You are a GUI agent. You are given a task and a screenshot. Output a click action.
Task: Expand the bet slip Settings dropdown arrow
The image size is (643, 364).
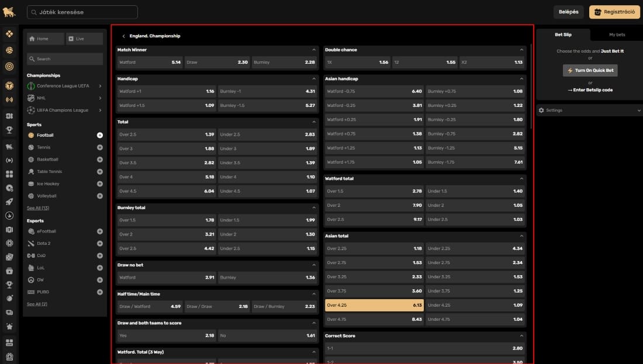(639, 110)
